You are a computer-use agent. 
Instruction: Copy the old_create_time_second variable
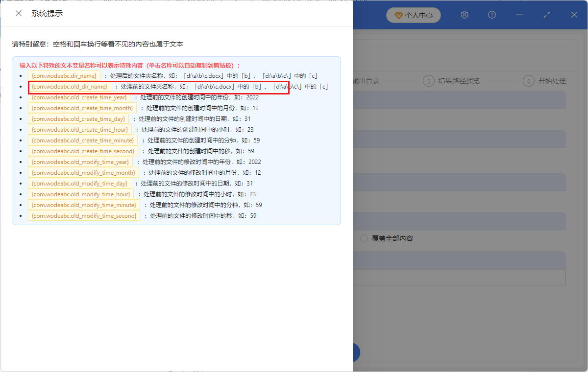coord(82,151)
